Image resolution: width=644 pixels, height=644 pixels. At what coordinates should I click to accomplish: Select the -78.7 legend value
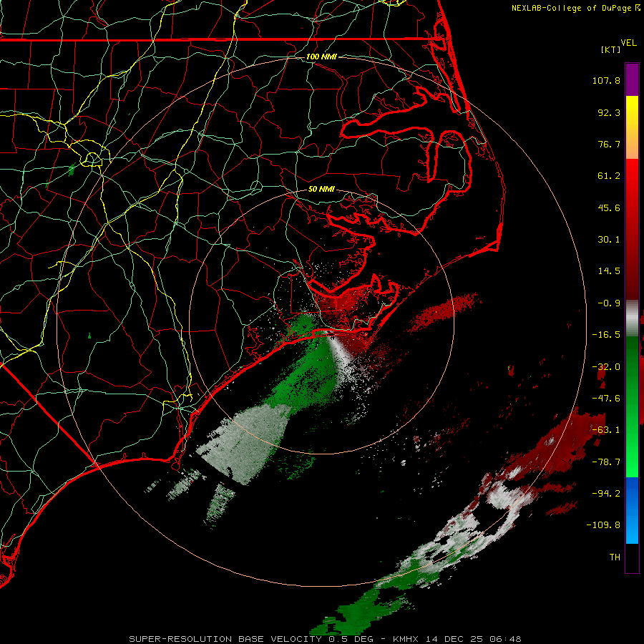(606, 462)
